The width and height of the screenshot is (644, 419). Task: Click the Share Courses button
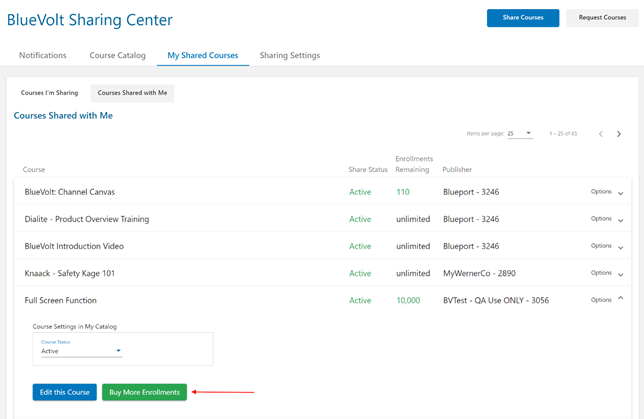tap(523, 18)
